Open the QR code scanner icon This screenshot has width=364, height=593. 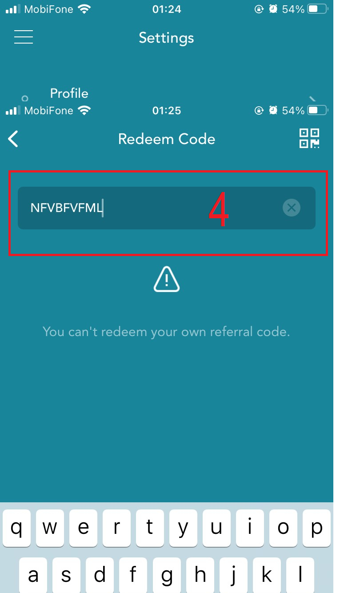309,138
